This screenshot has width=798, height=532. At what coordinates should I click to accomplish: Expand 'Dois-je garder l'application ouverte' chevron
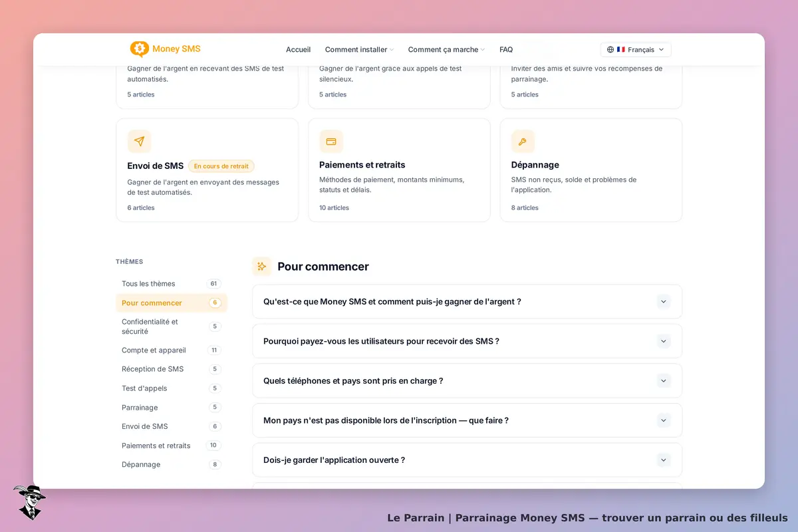tap(663, 460)
